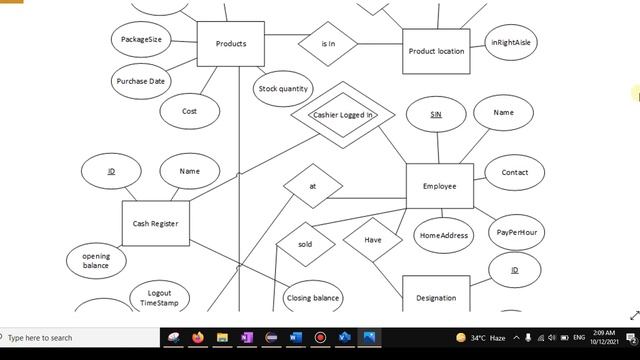Select the HomeAddress attribute ellipse
The height and width of the screenshot is (360, 640).
tap(444, 236)
